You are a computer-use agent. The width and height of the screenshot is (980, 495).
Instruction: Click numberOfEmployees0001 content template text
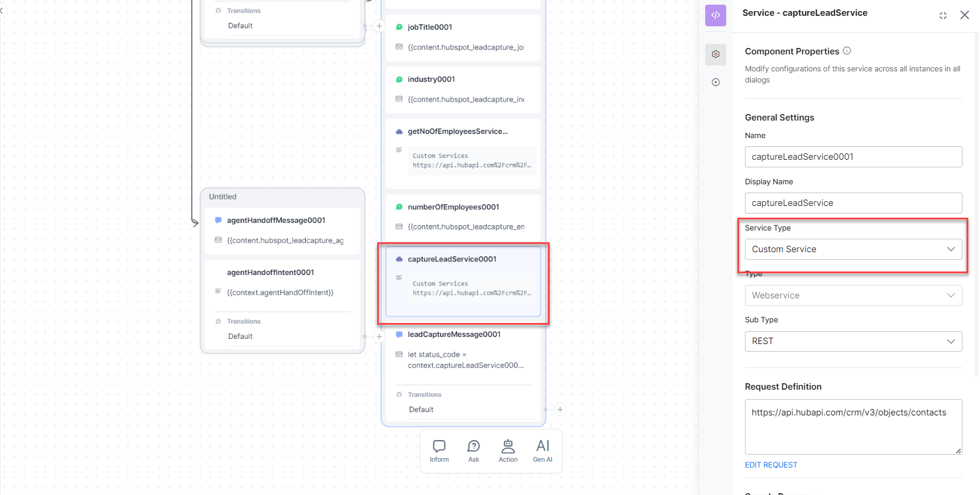tap(466, 227)
